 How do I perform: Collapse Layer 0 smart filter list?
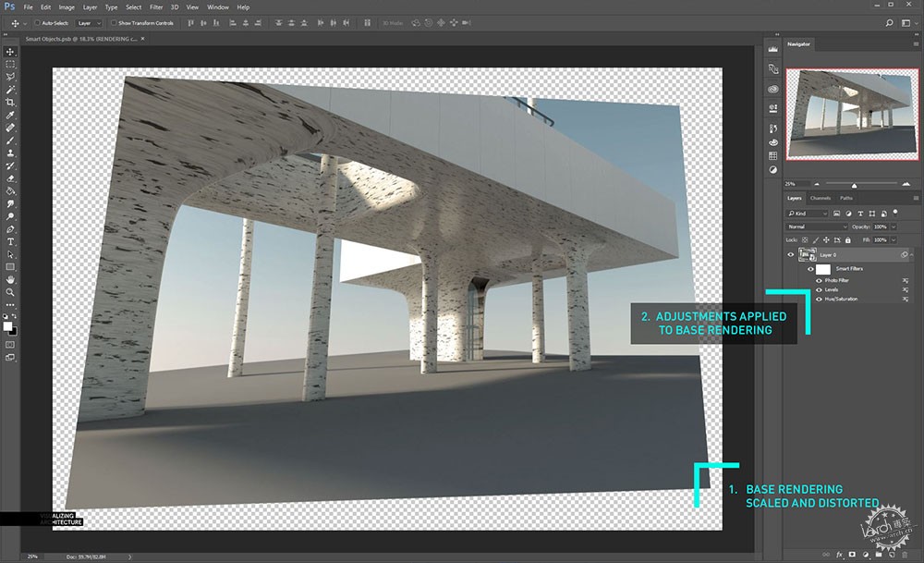tap(912, 254)
